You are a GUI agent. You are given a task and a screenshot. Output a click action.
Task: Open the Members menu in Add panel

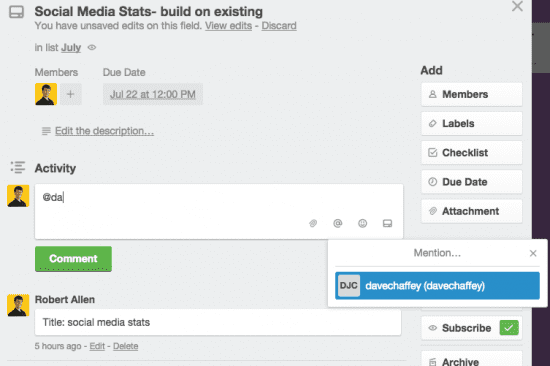tap(471, 94)
